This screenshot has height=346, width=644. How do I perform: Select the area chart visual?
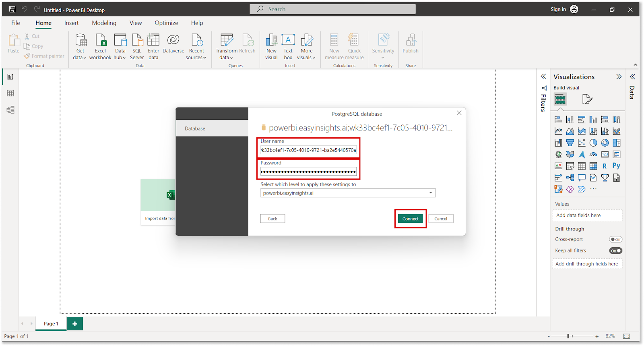(x=570, y=131)
